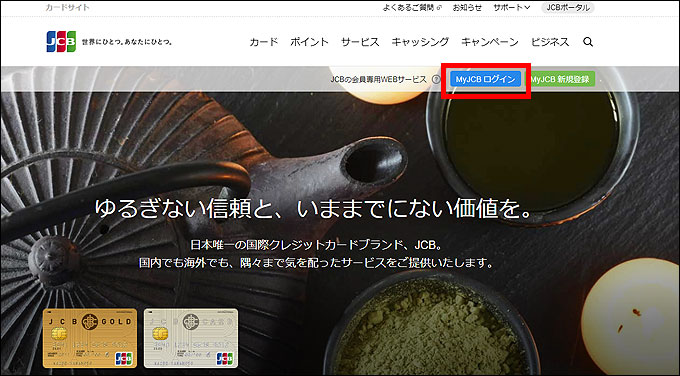Click the help question mark icon

436,79
